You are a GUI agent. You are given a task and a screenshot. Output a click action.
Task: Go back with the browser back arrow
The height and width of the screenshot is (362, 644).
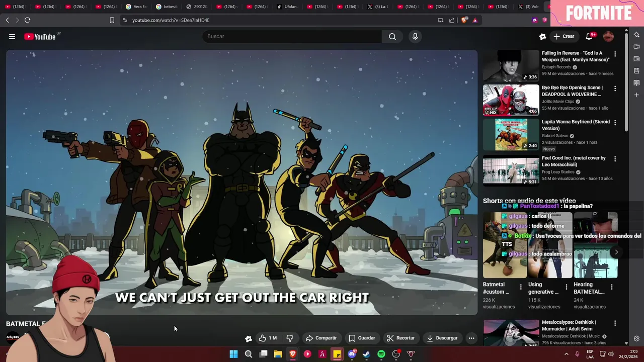click(7, 20)
